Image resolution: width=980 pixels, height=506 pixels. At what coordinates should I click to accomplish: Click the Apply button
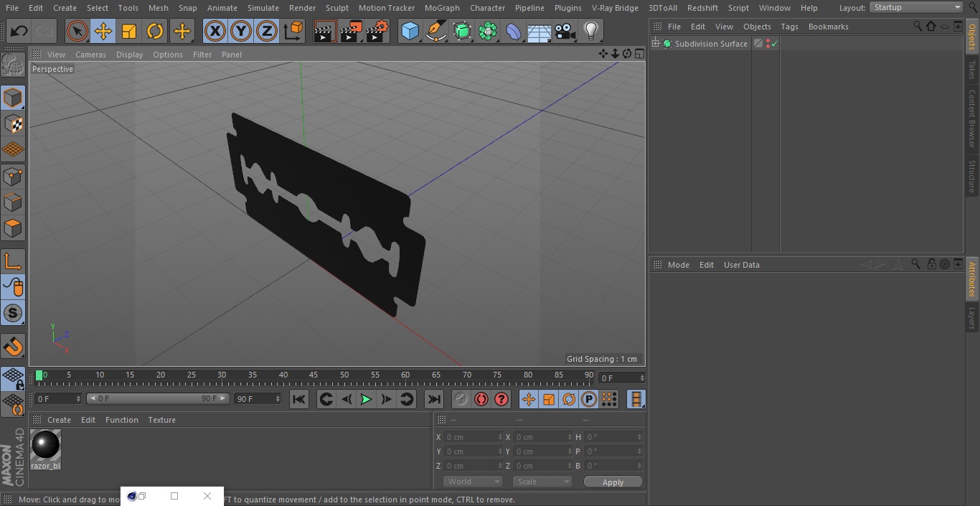(613, 482)
